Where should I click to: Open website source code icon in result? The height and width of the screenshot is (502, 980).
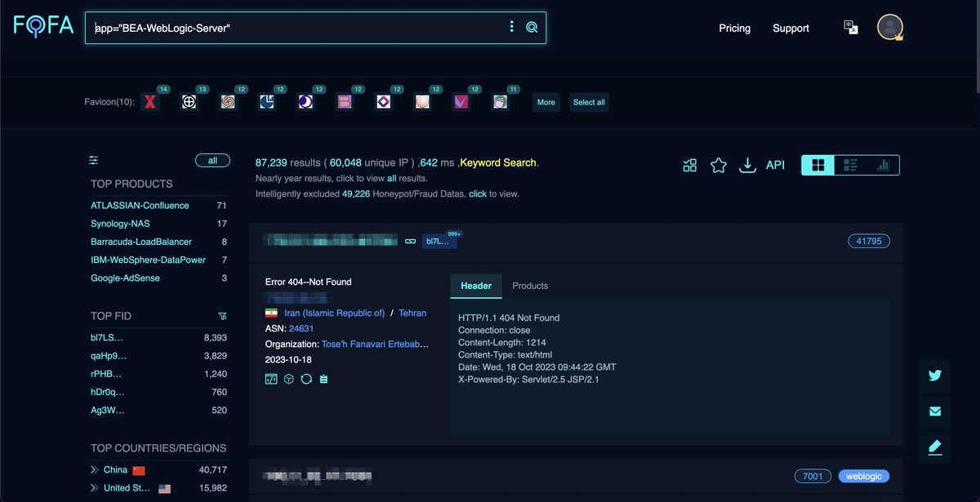tap(271, 379)
